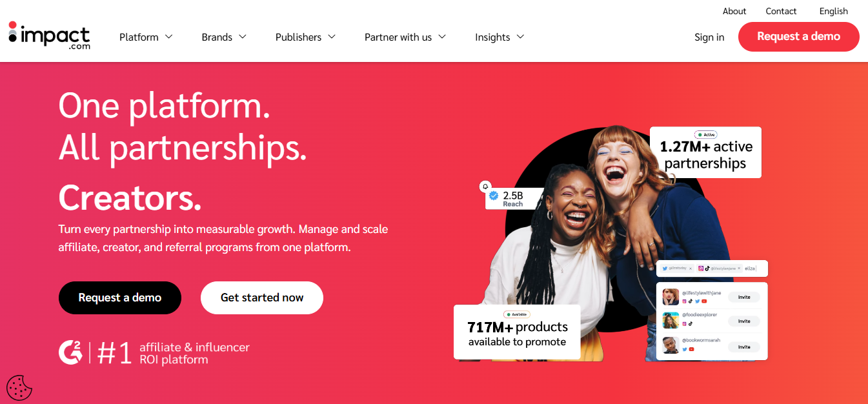868x404 pixels.
Task: Expand the Insights dropdown chevron
Action: tap(520, 37)
